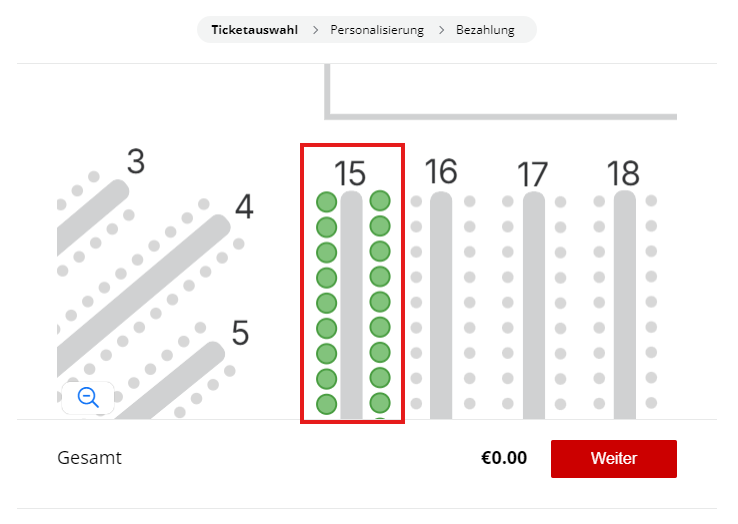
Task: Click the zoom-out magnifier icon
Action: [88, 398]
